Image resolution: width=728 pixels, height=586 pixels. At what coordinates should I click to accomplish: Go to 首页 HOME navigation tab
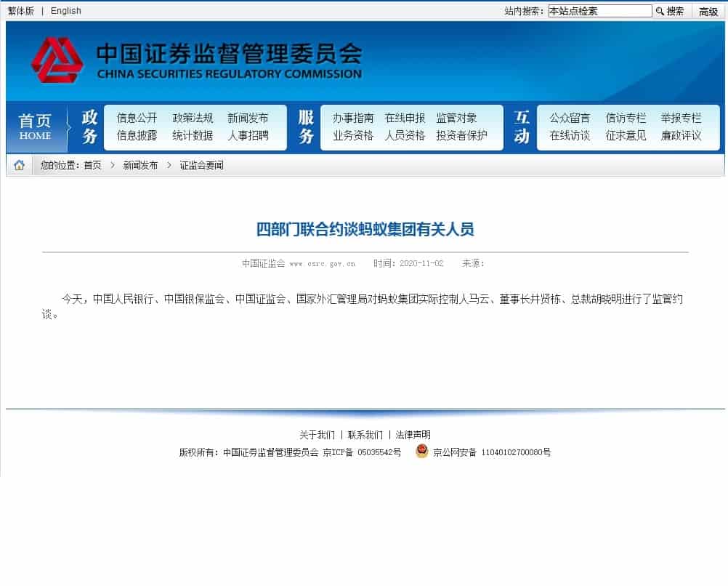tap(35, 126)
